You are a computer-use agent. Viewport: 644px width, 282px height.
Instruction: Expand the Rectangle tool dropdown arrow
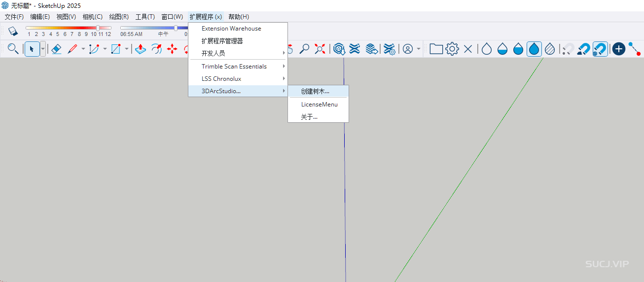tap(127, 49)
